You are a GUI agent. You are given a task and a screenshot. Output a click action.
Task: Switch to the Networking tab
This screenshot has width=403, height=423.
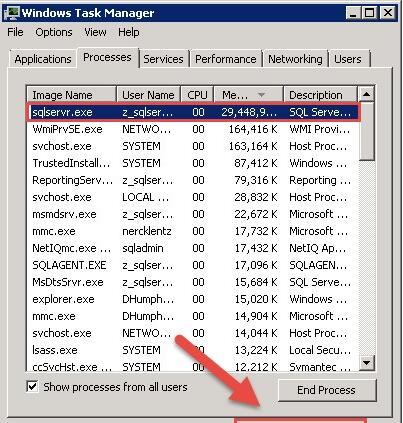[x=295, y=59]
